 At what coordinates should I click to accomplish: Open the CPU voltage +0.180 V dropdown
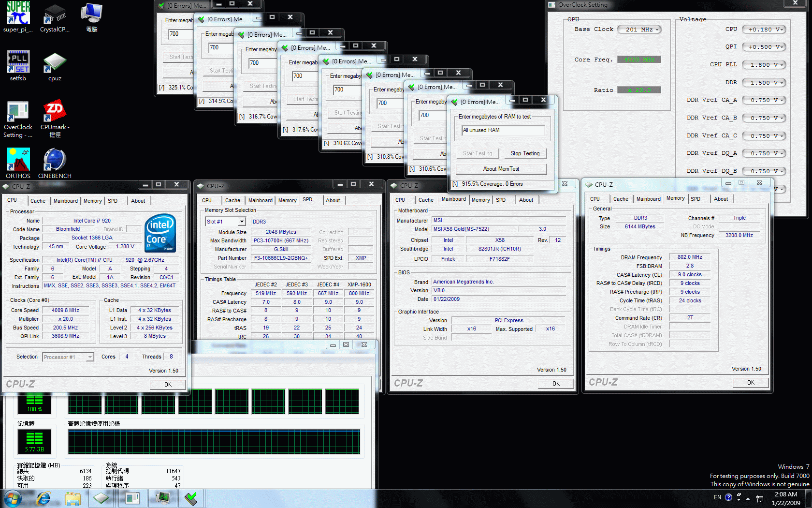(764, 30)
